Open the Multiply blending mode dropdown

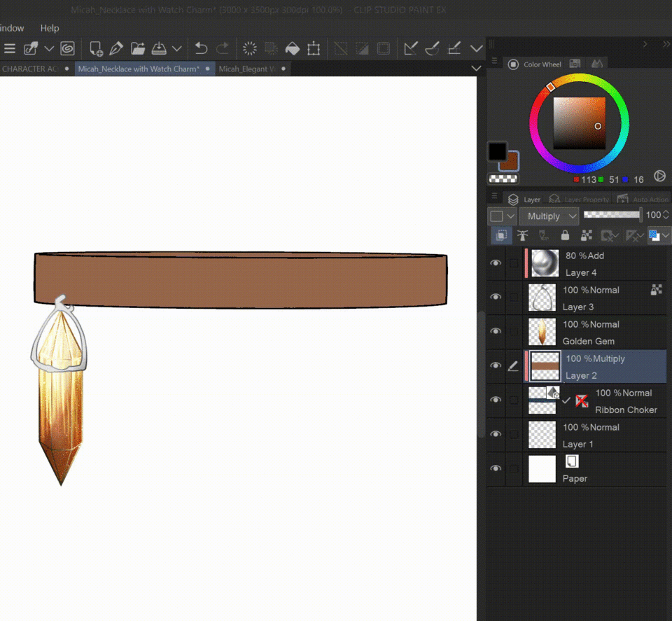click(549, 216)
